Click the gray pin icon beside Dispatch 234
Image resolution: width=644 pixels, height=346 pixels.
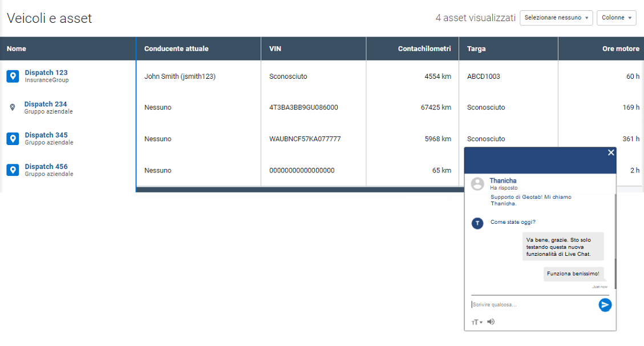coord(13,107)
